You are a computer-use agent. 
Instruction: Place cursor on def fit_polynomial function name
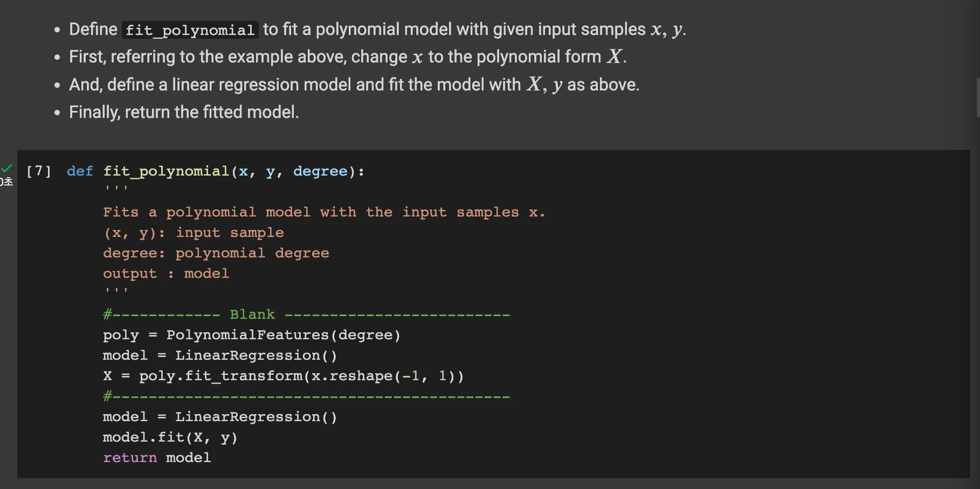(166, 171)
